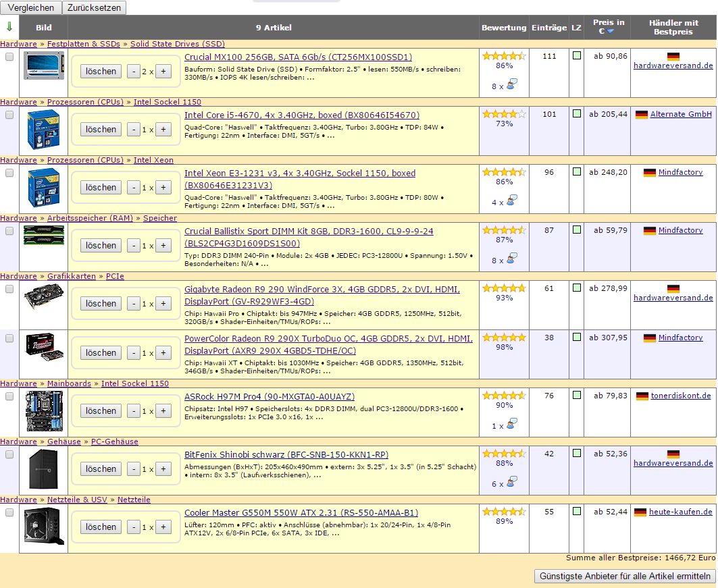Decrease quantity of Intel Core i5-4670 with minus
This screenshot has width=718, height=588.
[134, 130]
